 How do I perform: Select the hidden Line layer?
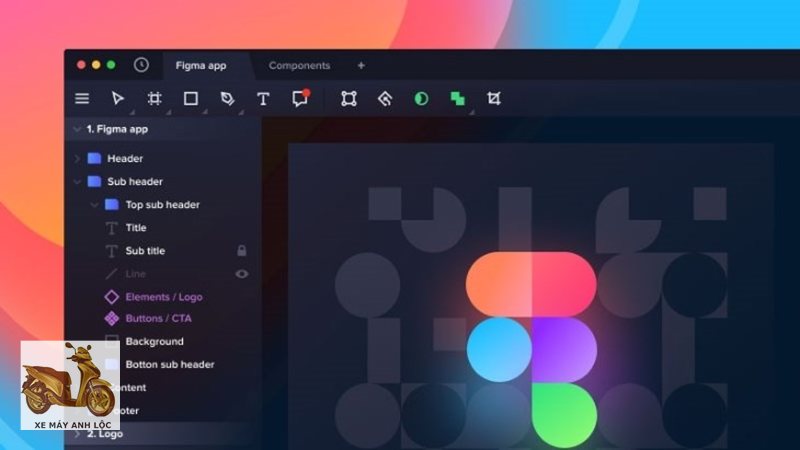coord(136,274)
